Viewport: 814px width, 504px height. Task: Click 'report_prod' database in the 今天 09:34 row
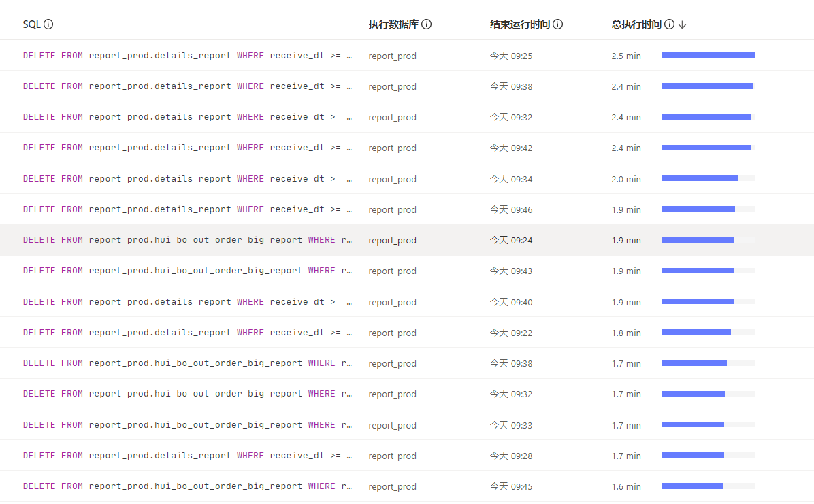point(393,179)
